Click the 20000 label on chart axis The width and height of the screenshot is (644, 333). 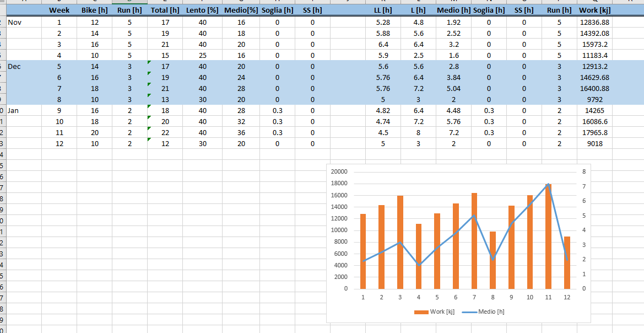[x=339, y=172]
